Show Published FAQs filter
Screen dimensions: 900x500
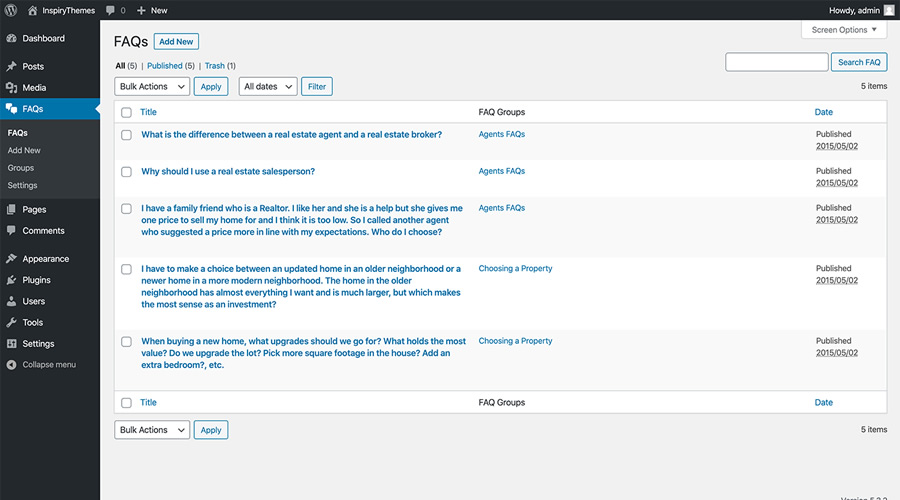(165, 66)
